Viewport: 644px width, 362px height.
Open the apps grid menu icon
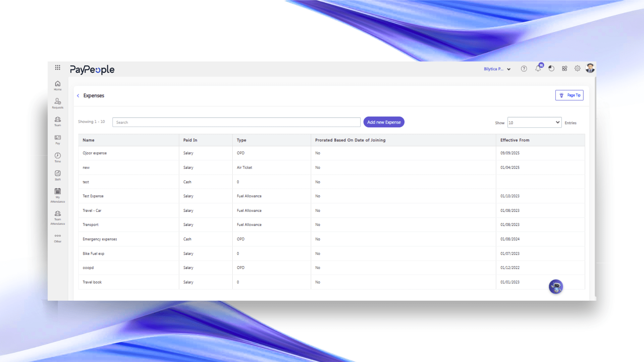(58, 67)
